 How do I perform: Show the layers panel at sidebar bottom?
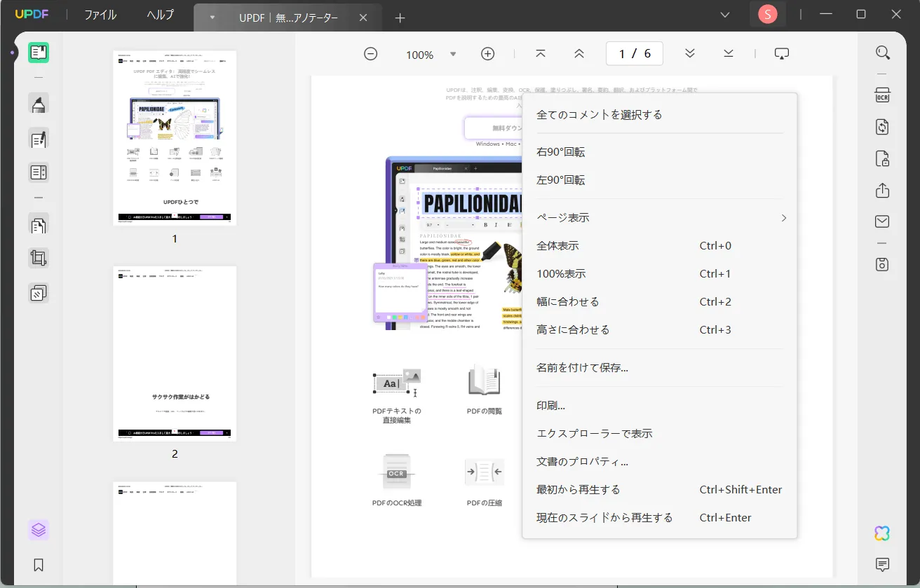click(x=39, y=531)
